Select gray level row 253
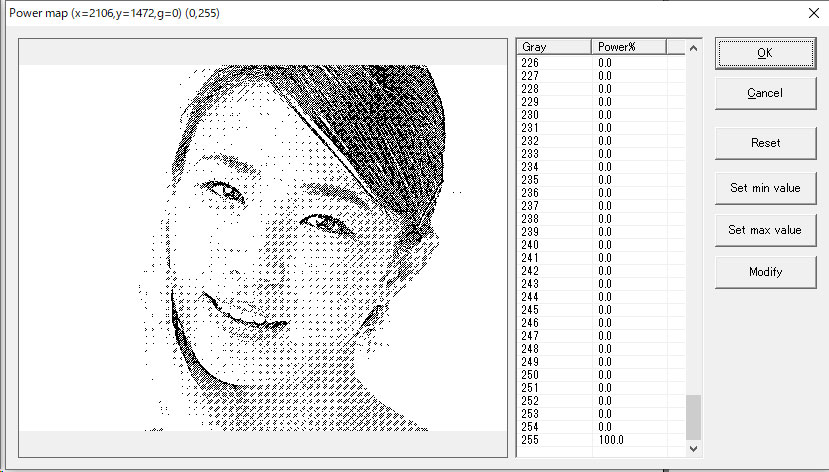Screen dimensions: 829x472 click(601, 414)
